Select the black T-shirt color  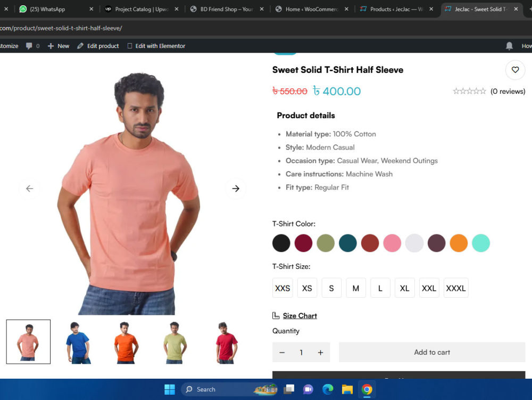click(x=281, y=243)
